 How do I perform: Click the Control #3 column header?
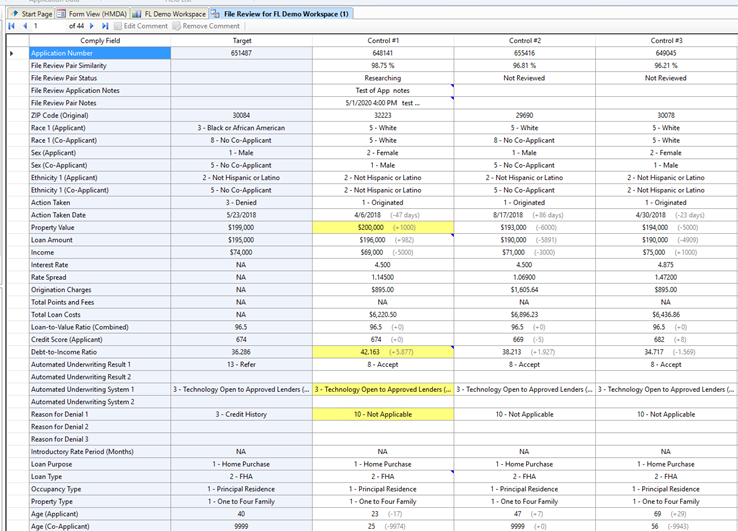pyautogui.click(x=666, y=40)
